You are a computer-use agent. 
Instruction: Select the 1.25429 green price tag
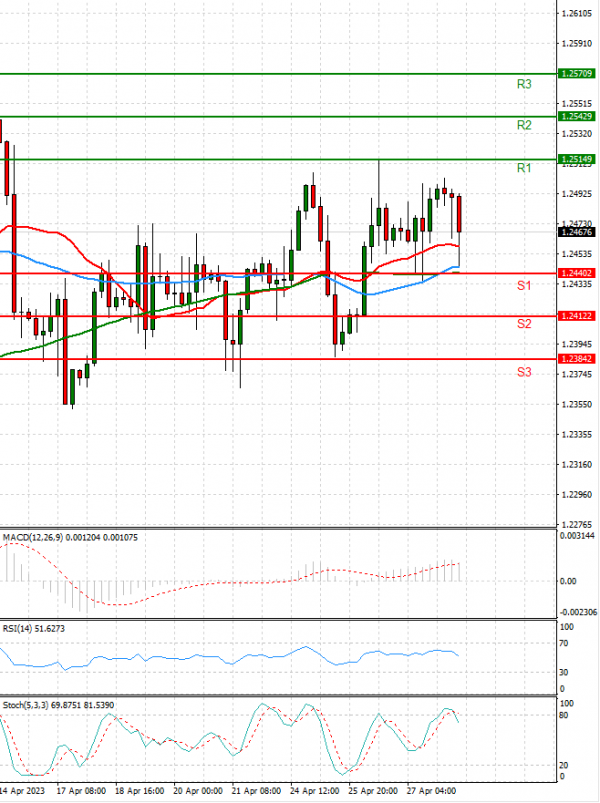click(x=577, y=117)
